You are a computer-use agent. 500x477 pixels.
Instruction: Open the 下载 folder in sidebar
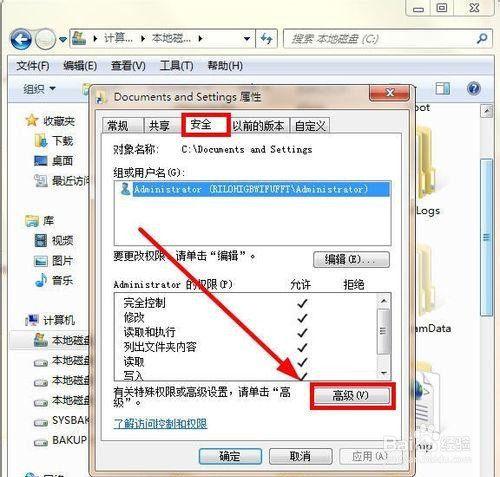54,141
